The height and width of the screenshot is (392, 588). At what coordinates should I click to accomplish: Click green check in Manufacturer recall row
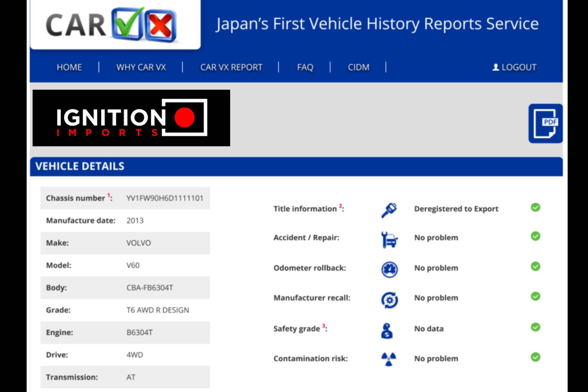536,296
